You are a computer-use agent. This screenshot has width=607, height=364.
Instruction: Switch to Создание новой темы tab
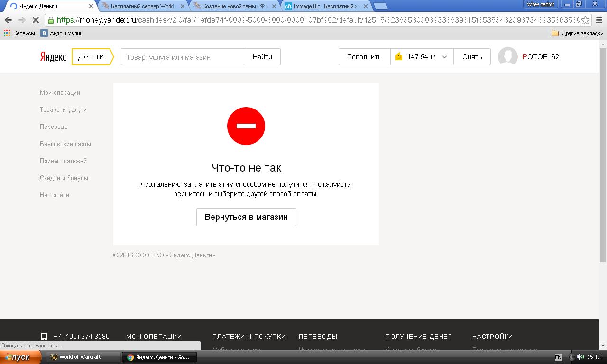(236, 6)
